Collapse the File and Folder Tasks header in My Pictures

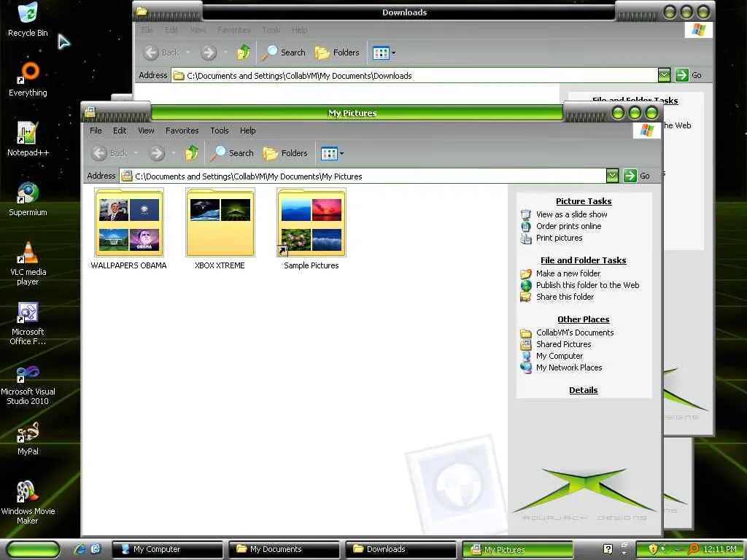click(583, 260)
